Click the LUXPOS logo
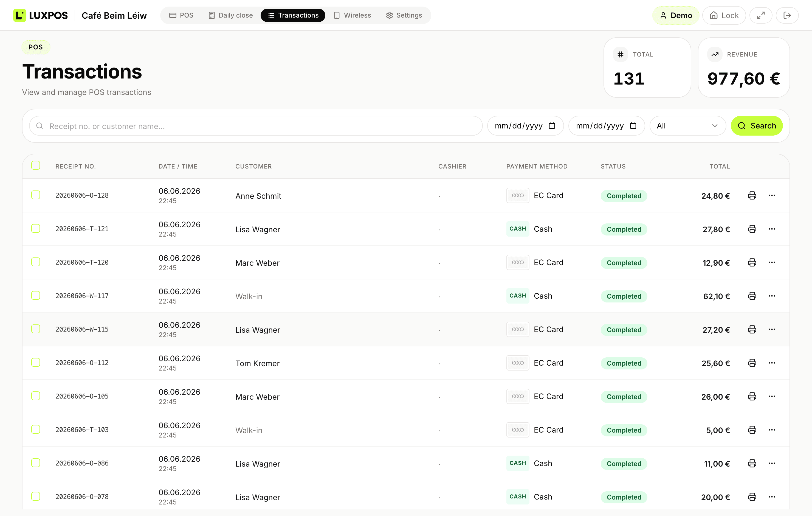 pyautogui.click(x=41, y=16)
